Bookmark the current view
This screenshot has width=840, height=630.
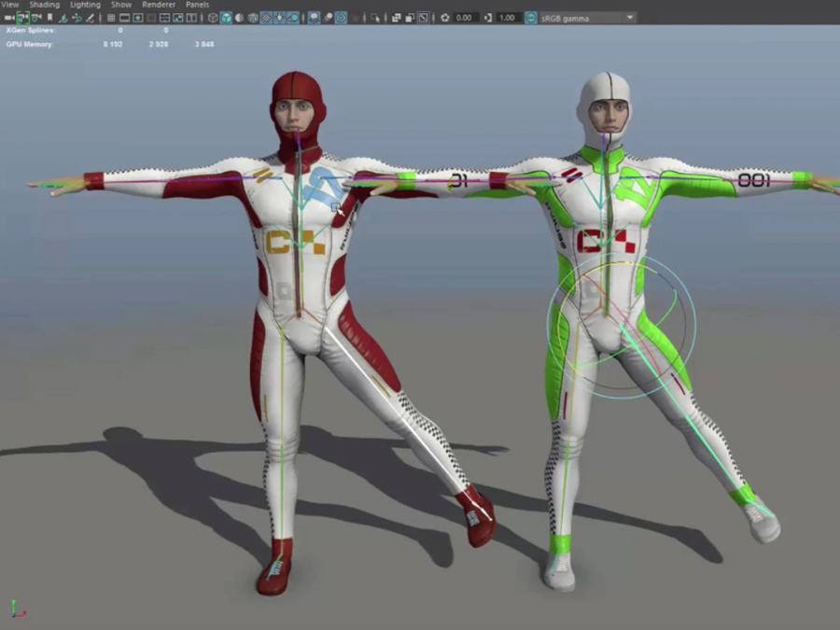click(x=50, y=18)
